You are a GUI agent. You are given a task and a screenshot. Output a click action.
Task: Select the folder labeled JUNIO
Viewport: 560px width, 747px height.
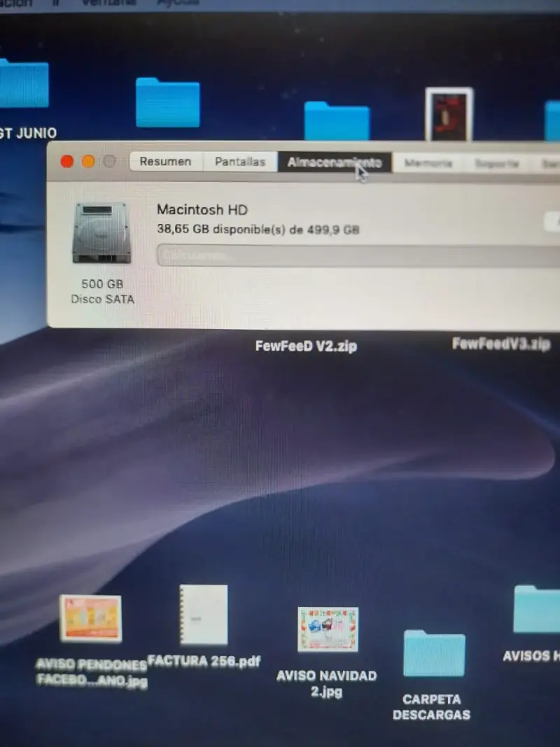point(24,84)
